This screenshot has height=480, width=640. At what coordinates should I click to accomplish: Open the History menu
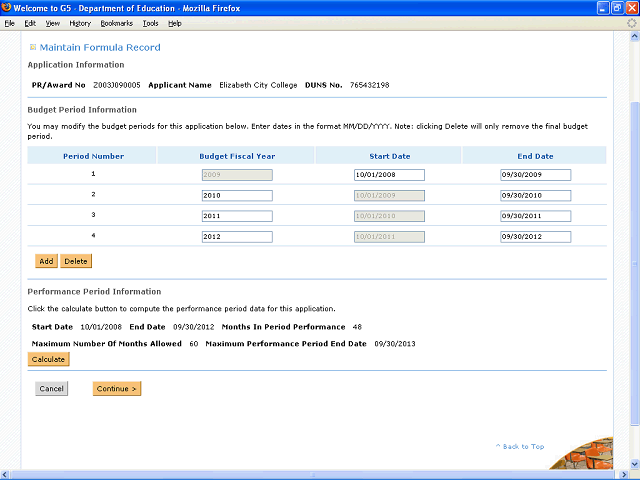tap(80, 23)
